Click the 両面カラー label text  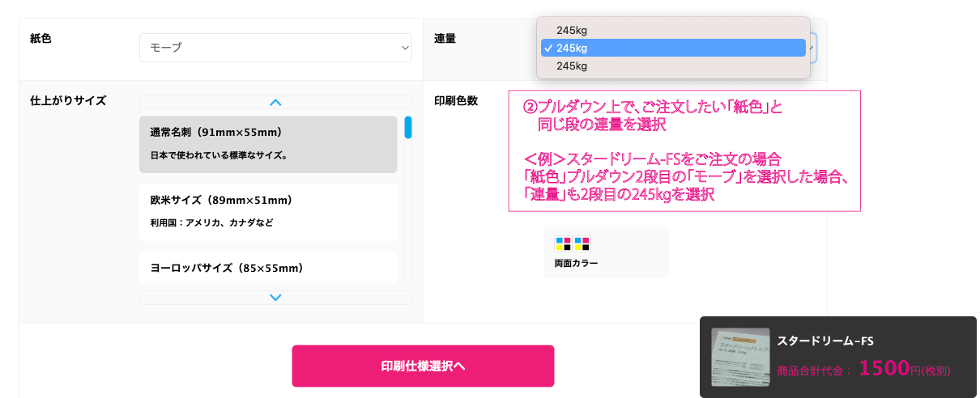577,263
